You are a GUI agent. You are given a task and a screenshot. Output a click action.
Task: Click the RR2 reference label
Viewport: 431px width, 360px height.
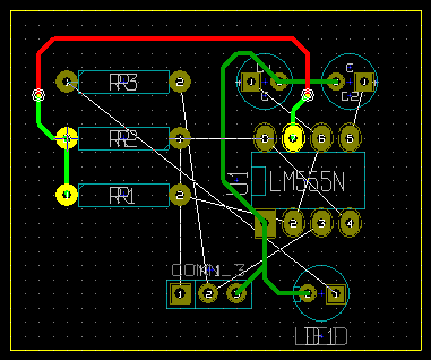123,139
